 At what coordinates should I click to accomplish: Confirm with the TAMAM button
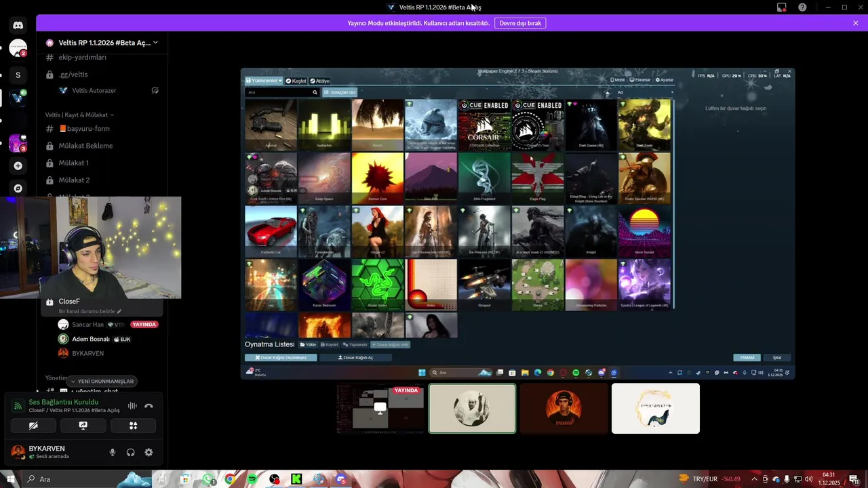pos(747,357)
